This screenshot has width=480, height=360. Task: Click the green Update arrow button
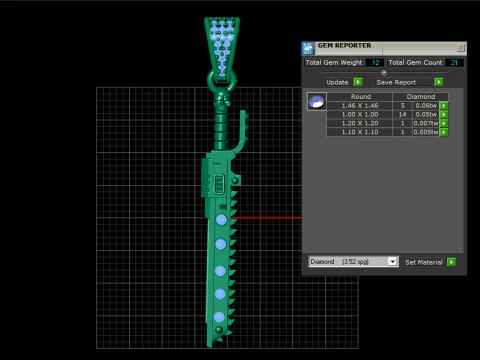(358, 82)
